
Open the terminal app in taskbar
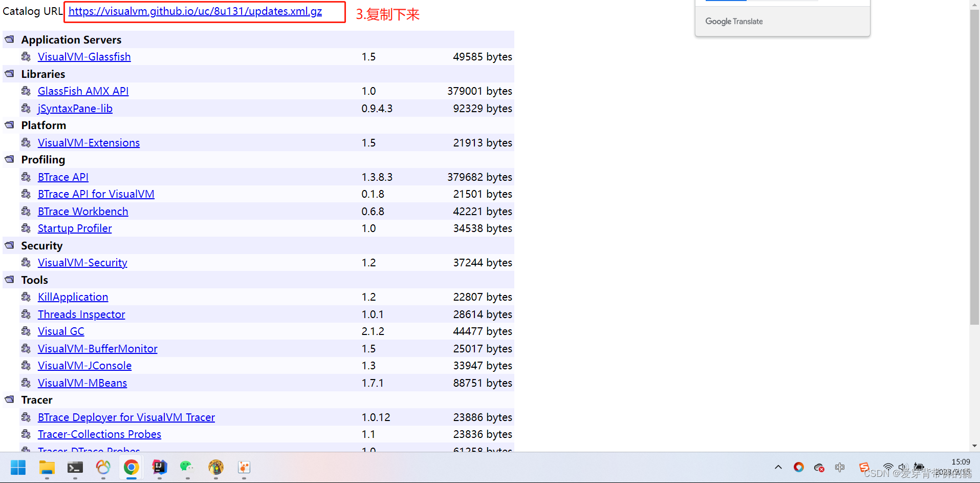click(x=75, y=467)
